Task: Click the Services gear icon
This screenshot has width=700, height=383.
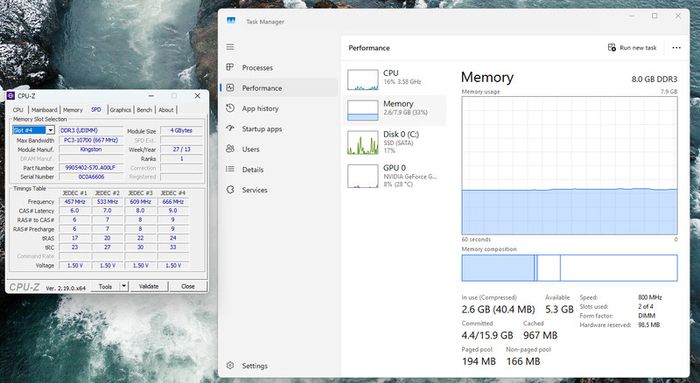Action: coord(230,190)
